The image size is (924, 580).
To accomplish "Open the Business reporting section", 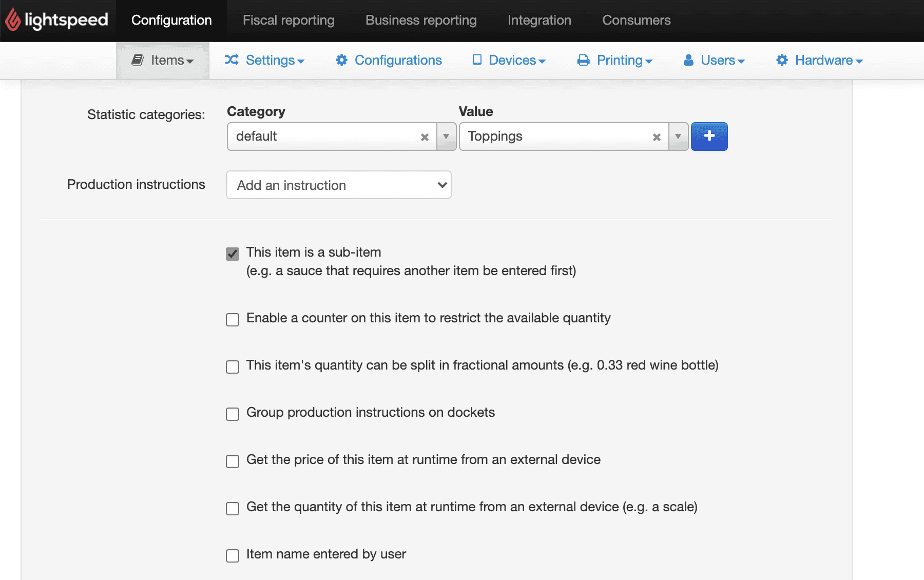I will pyautogui.click(x=420, y=20).
